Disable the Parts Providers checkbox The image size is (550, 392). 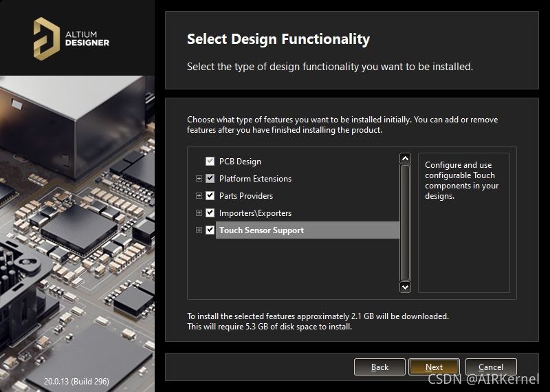(210, 196)
